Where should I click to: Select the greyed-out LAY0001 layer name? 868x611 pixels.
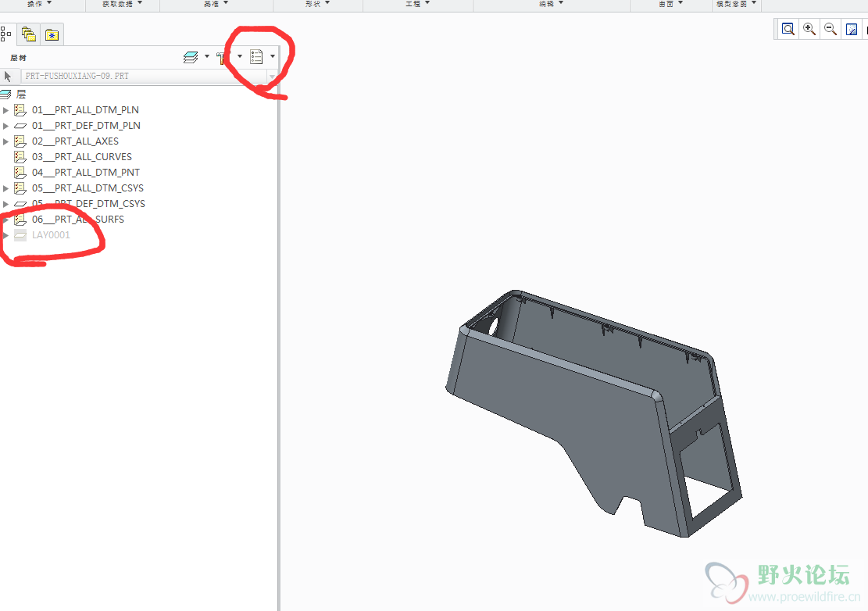click(51, 235)
